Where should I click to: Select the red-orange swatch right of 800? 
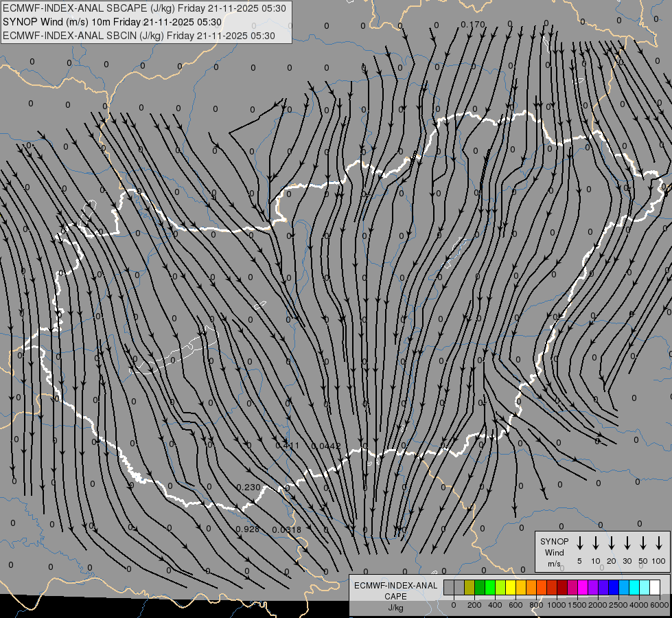[542, 587]
